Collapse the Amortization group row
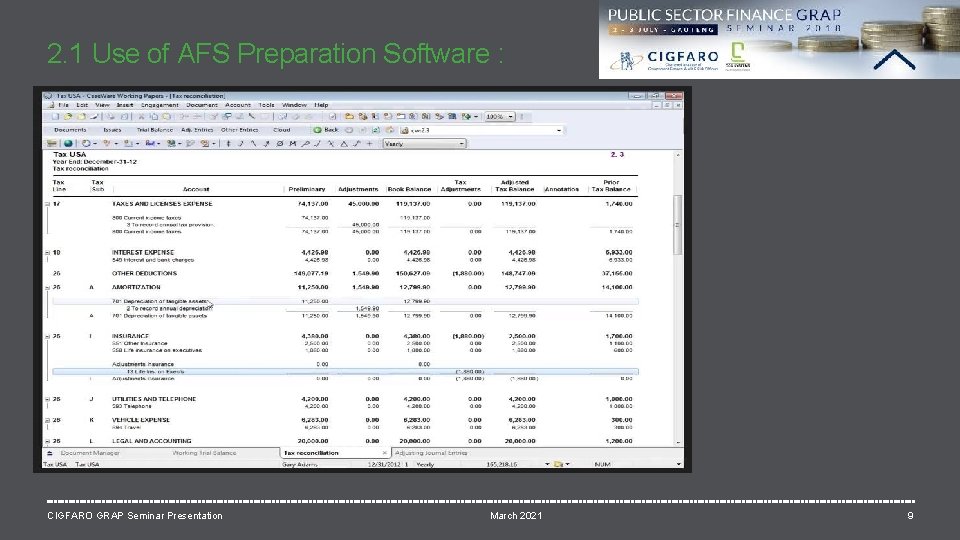The width and height of the screenshot is (960, 540). click(x=47, y=287)
